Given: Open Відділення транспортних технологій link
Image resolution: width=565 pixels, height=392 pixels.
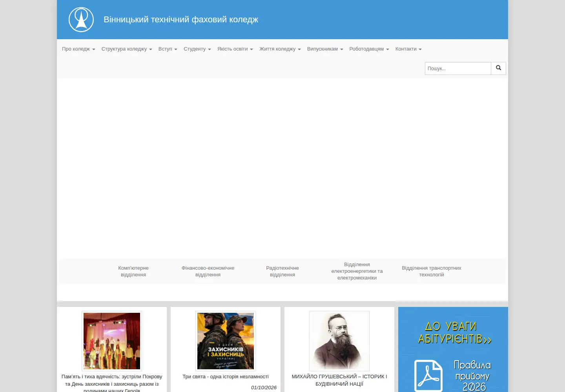Looking at the screenshot, I should click(432, 271).
